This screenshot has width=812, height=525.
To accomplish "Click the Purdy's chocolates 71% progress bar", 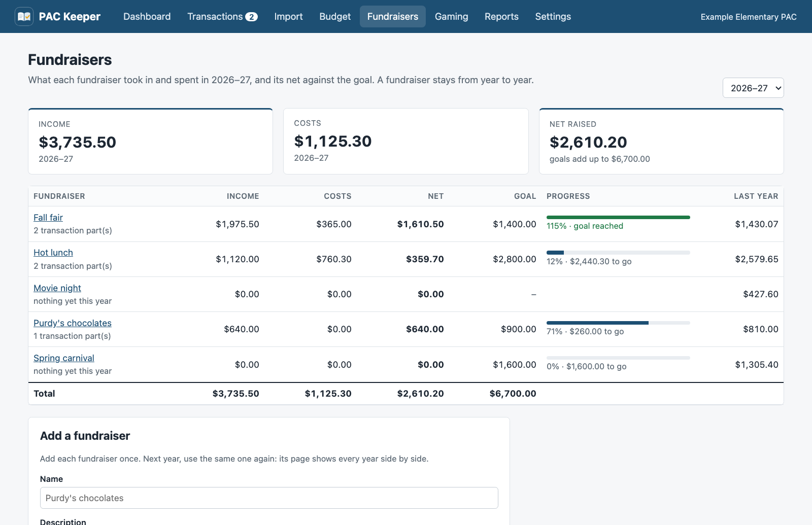I will (x=618, y=323).
